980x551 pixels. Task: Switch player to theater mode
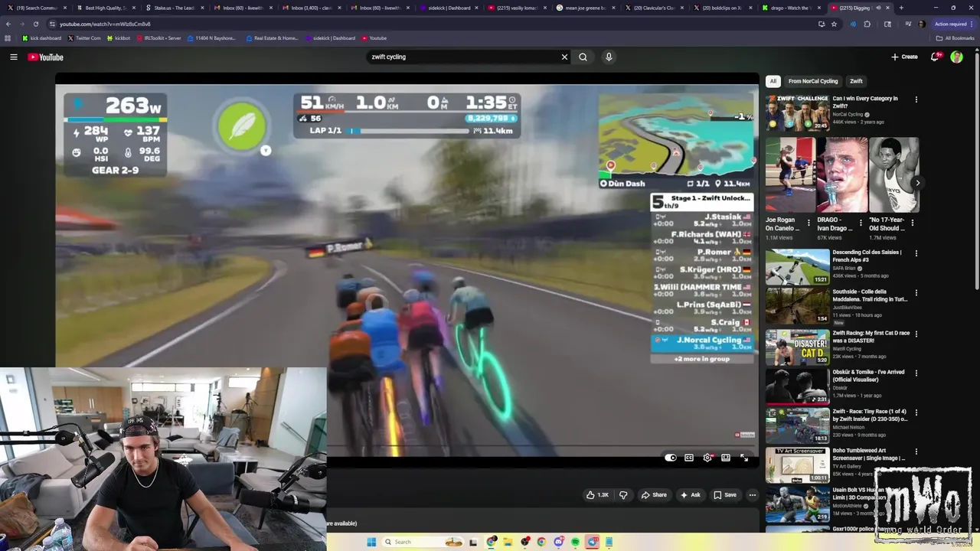coord(726,458)
